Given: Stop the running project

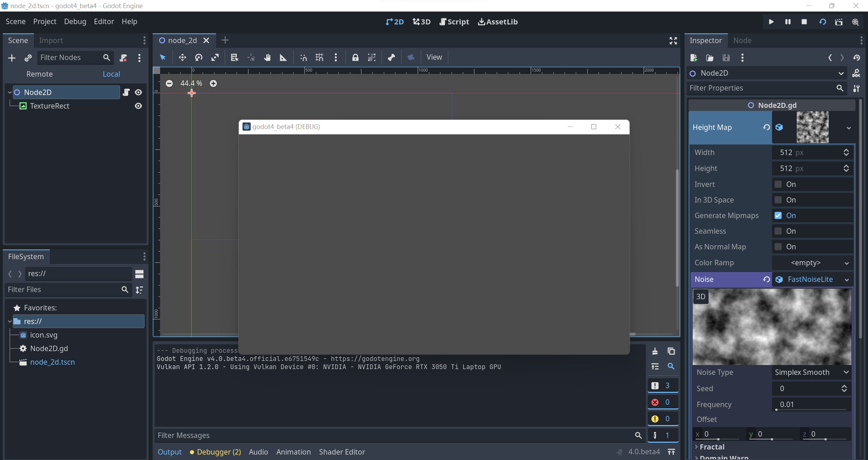Looking at the screenshot, I should pyautogui.click(x=804, y=22).
